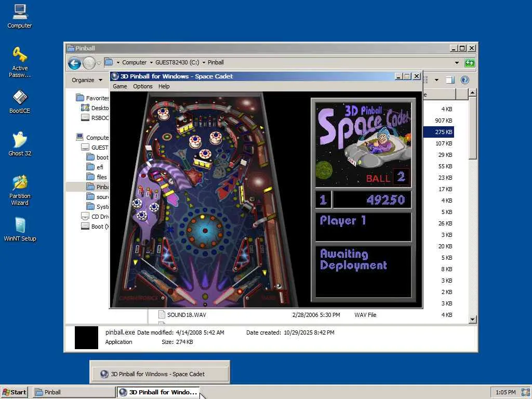Open the Partition Wizard desktop icon
Screen dimensions: 532x399
[x=20, y=190]
